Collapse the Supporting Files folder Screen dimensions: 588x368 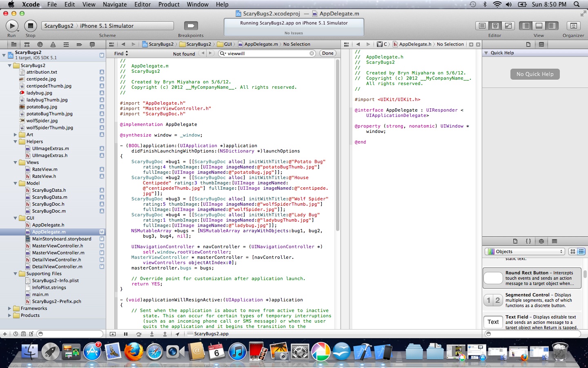[16, 274]
